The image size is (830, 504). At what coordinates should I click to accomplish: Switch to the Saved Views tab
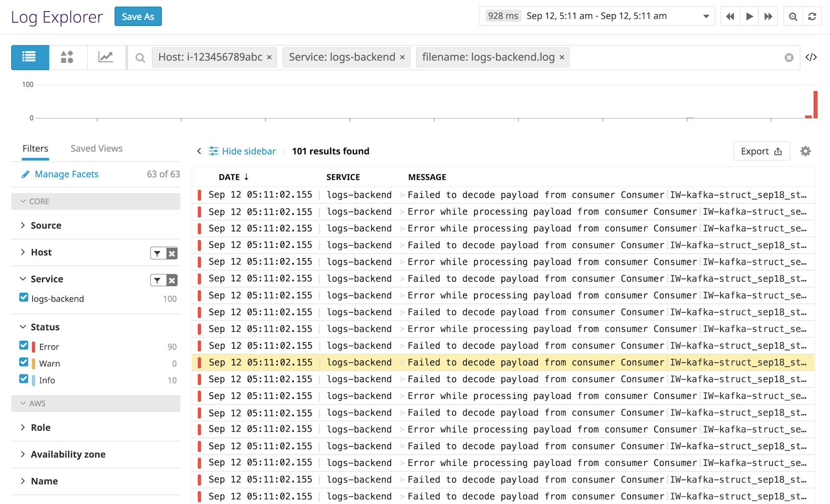click(x=96, y=148)
